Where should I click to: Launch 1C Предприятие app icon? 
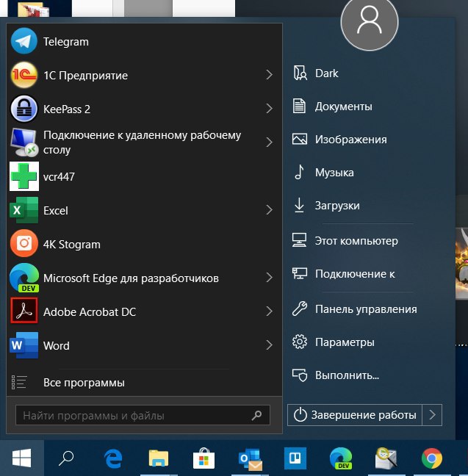pos(24,75)
